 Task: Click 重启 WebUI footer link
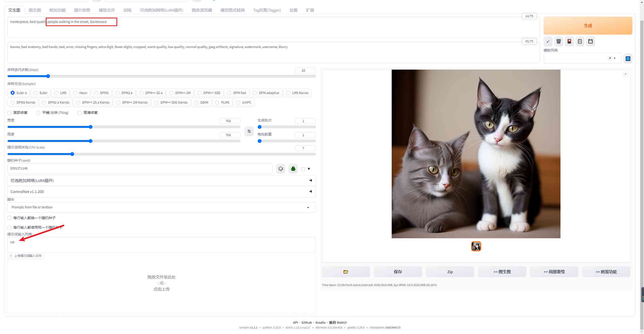pos(338,322)
